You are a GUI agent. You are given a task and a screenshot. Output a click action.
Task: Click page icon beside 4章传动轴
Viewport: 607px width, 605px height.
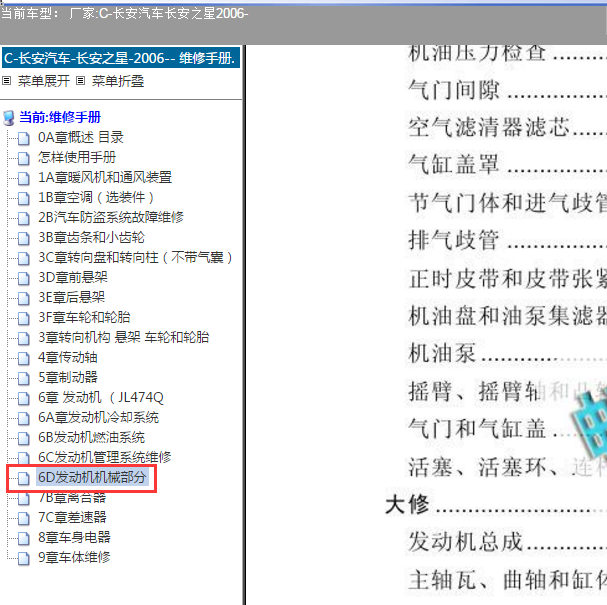pyautogui.click(x=24, y=358)
